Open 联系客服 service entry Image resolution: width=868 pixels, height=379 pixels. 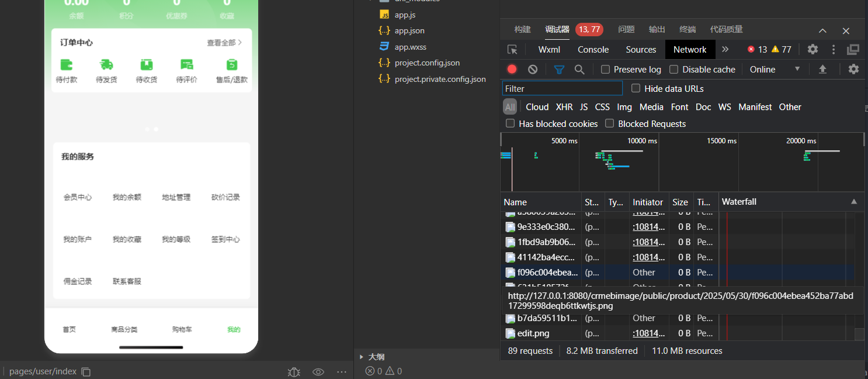click(x=127, y=281)
